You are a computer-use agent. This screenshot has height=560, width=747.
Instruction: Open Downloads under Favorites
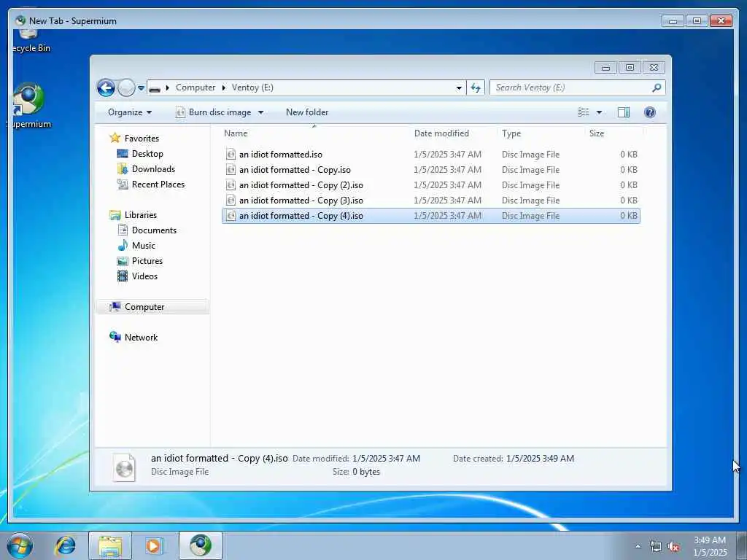click(x=153, y=169)
